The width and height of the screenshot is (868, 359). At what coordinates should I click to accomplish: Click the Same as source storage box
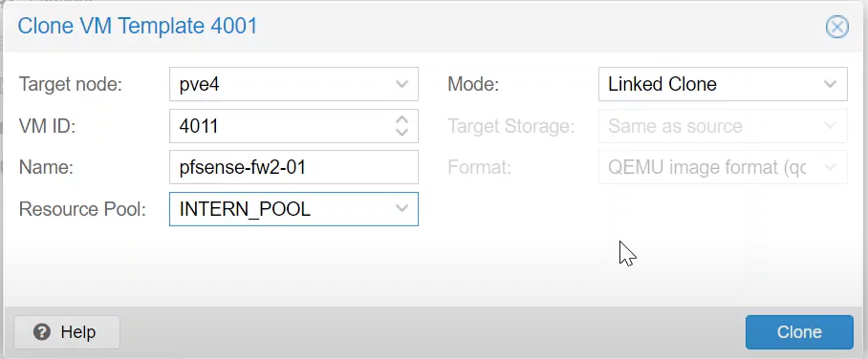tap(709, 126)
